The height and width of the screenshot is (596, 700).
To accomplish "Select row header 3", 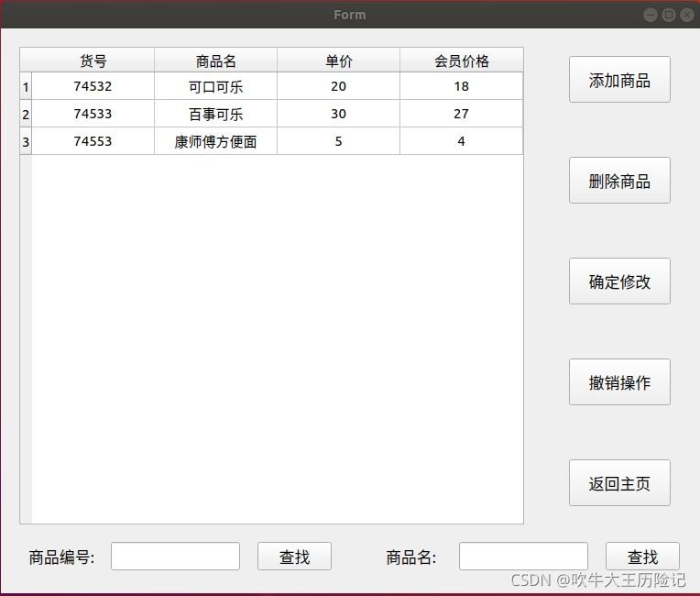I will [26, 141].
